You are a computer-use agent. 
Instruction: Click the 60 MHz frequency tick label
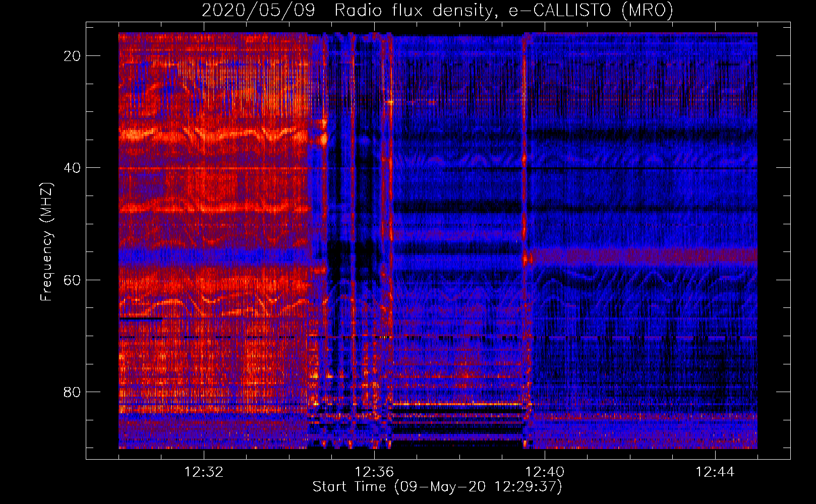click(x=72, y=280)
